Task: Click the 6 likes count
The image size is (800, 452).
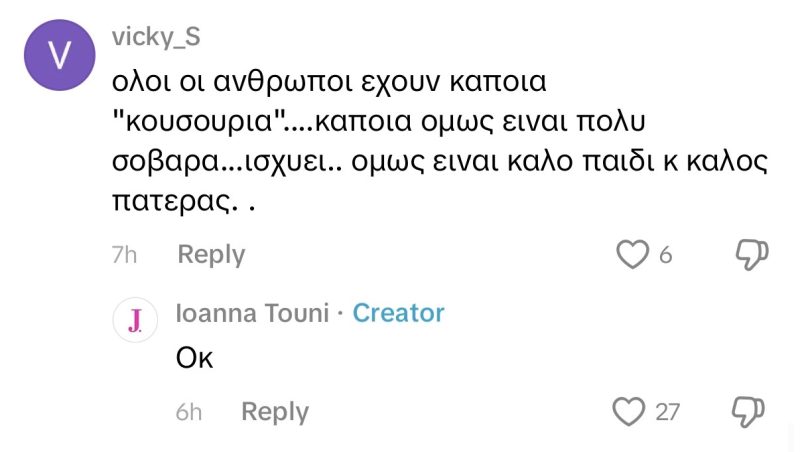Action: click(x=666, y=256)
